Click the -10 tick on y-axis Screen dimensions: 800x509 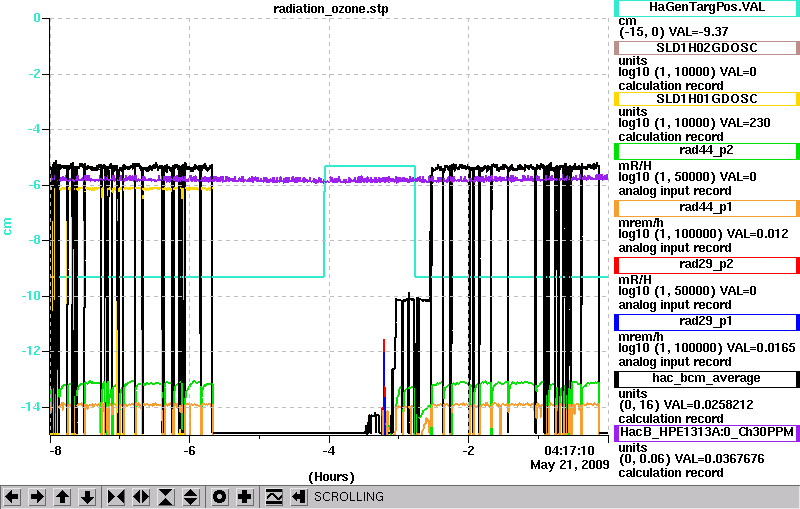click(x=32, y=296)
